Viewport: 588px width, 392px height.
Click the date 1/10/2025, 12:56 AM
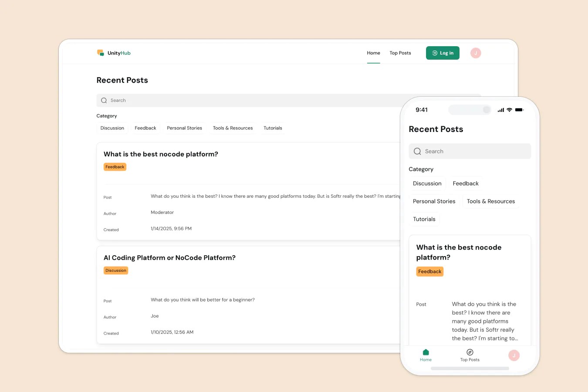[x=172, y=332]
